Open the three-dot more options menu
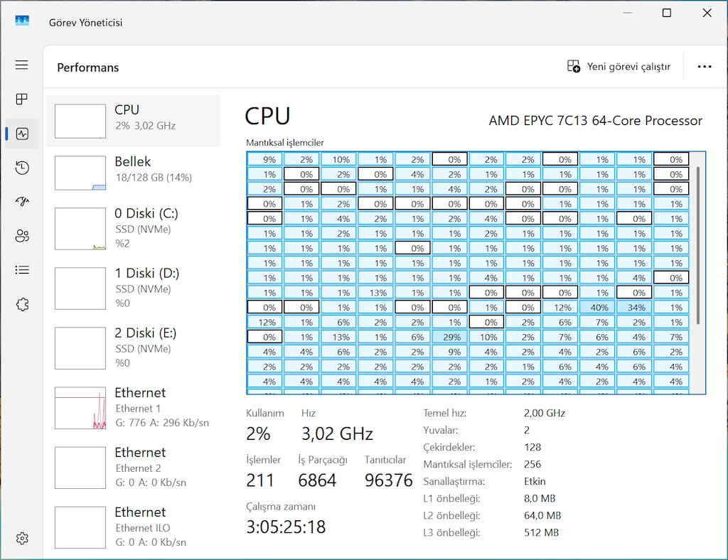 (x=705, y=67)
